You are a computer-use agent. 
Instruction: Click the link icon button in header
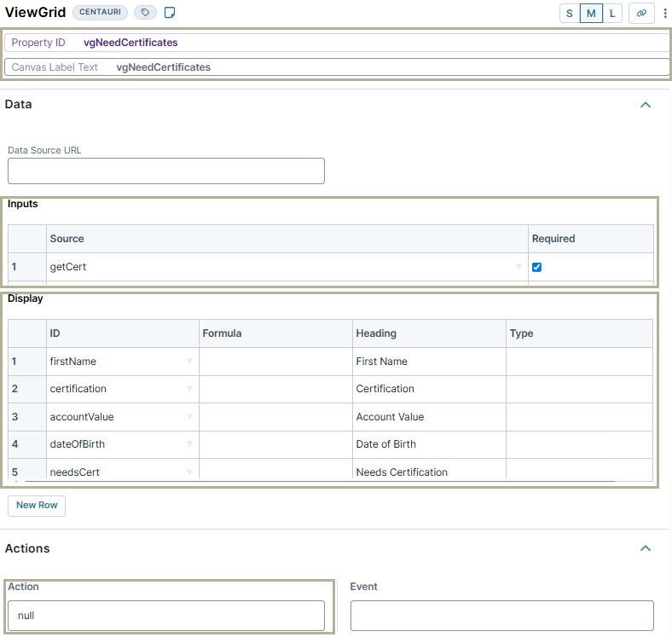pyautogui.click(x=641, y=13)
